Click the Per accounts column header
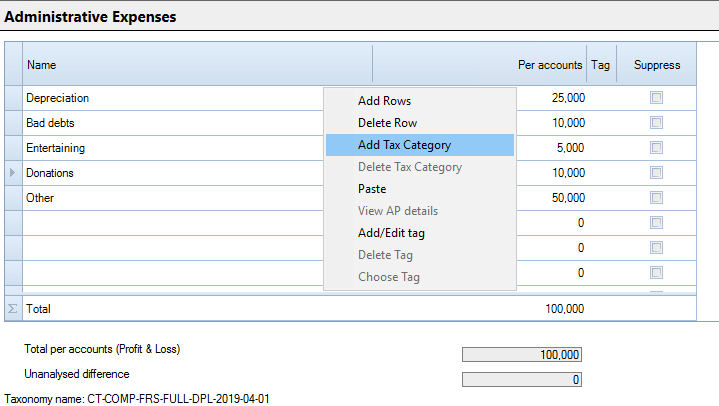Image resolution: width=719 pixels, height=406 pixels. 480,65
